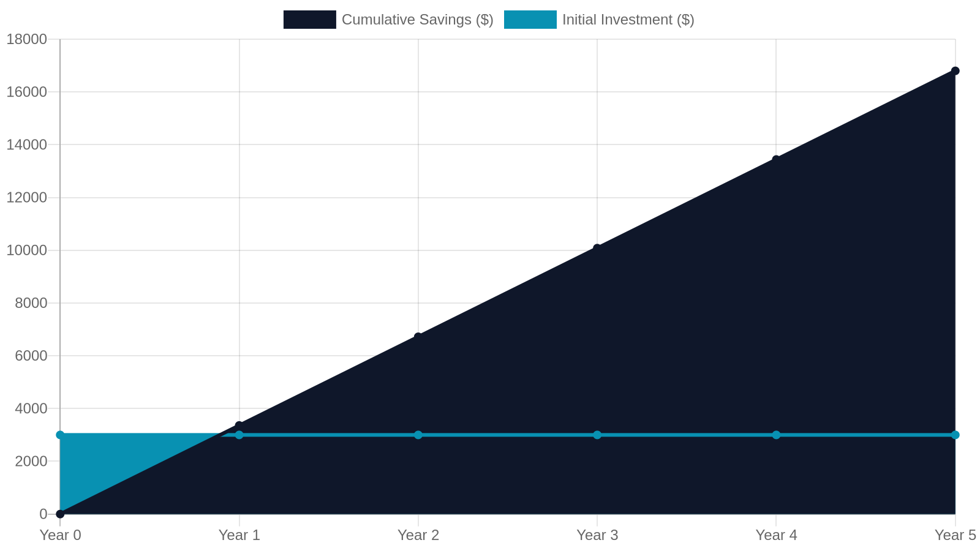This screenshot has width=980, height=551.
Task: Toggle the "Initial Investment ($)" legend label
Action: click(x=628, y=20)
